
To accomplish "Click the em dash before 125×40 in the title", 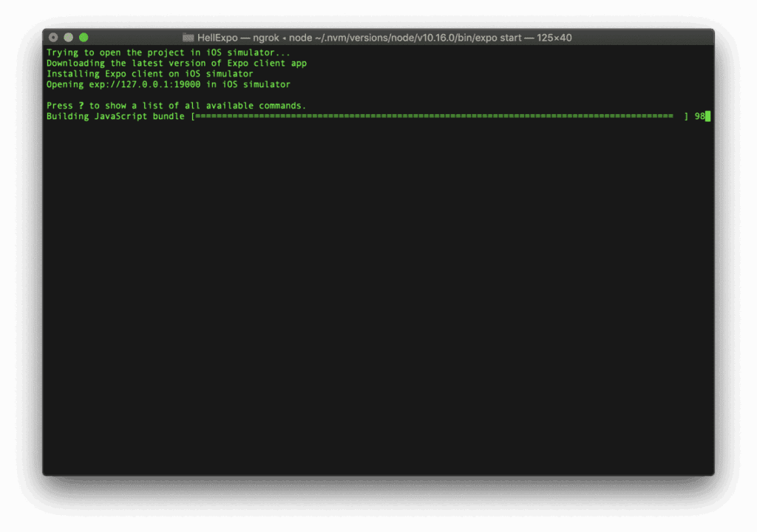I will point(528,37).
